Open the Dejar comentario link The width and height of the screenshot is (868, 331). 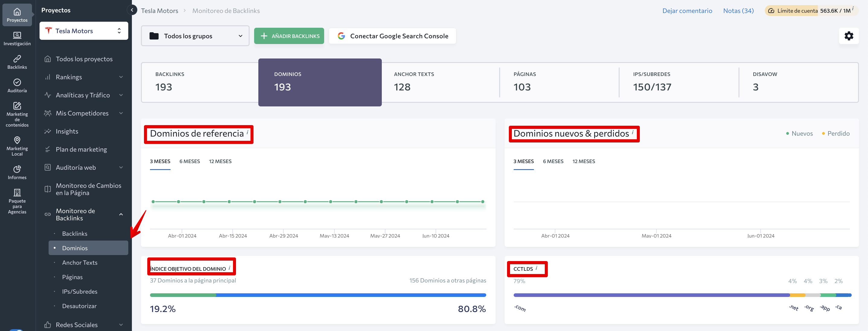(687, 11)
